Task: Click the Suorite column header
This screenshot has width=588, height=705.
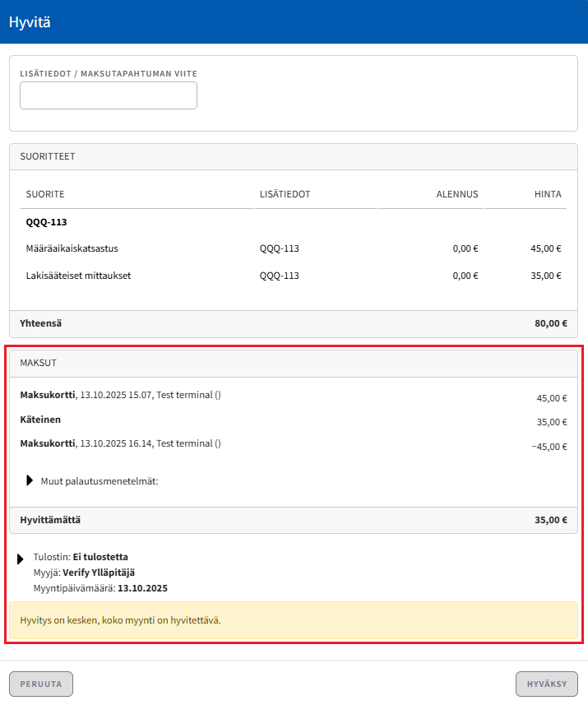Action: 45,194
